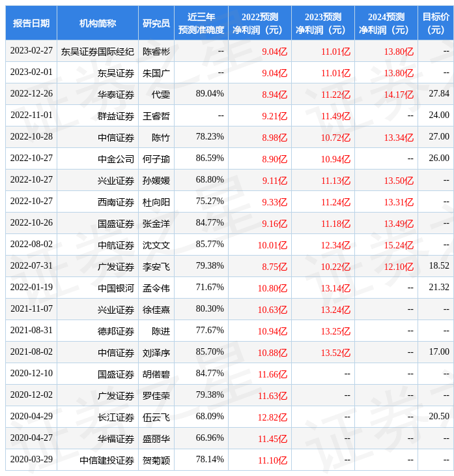Click 11.63亿 forecast value
Viewport: 454px width, 476px height.
click(x=272, y=396)
